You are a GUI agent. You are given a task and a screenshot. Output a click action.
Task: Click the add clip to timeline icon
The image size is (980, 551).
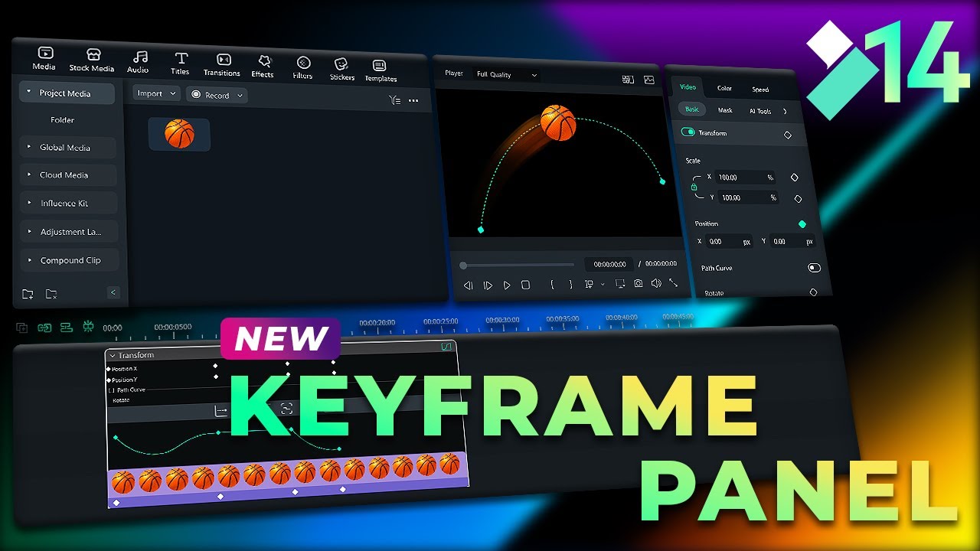pyautogui.click(x=589, y=284)
